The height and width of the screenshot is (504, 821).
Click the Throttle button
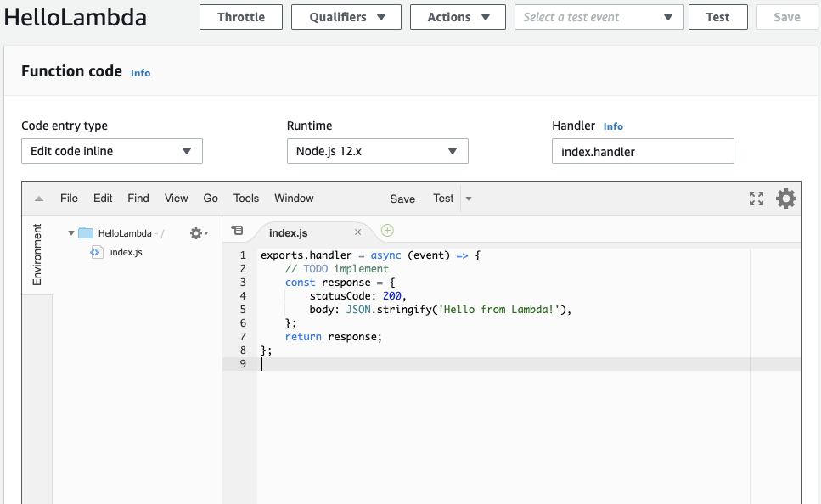241,17
